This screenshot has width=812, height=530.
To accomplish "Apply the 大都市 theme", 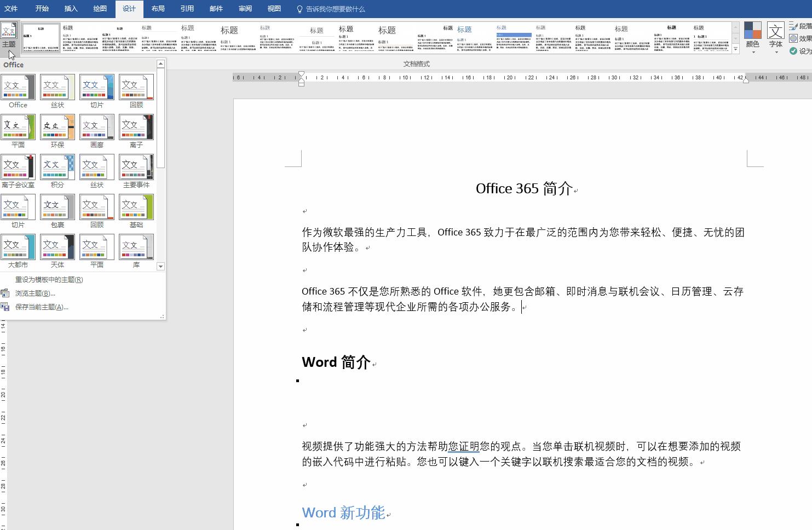I will (18, 246).
